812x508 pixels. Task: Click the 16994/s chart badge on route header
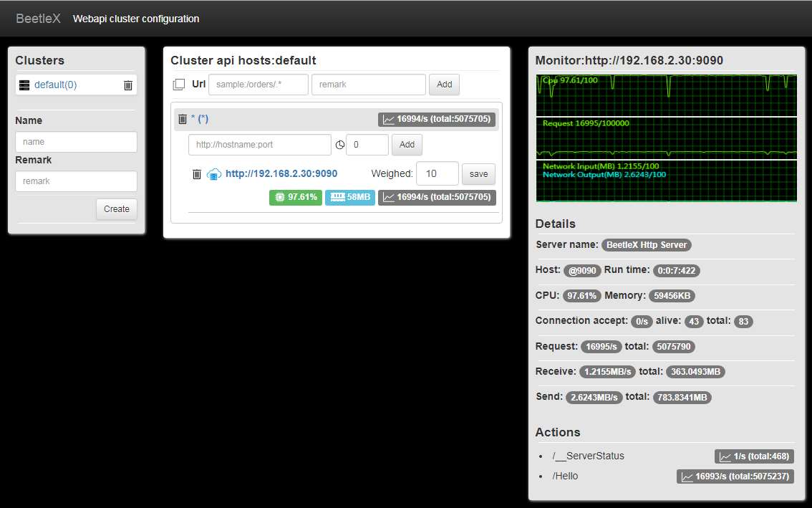coord(437,119)
